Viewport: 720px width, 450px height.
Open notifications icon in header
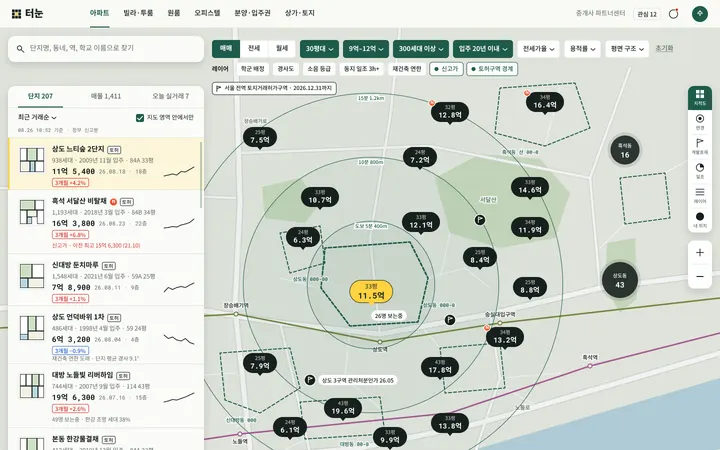point(674,14)
